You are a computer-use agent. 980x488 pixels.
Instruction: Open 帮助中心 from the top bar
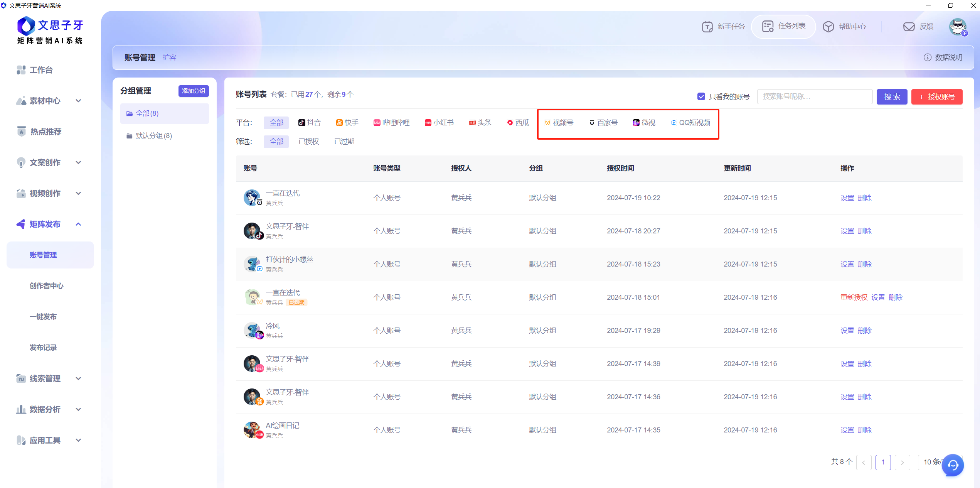845,27
